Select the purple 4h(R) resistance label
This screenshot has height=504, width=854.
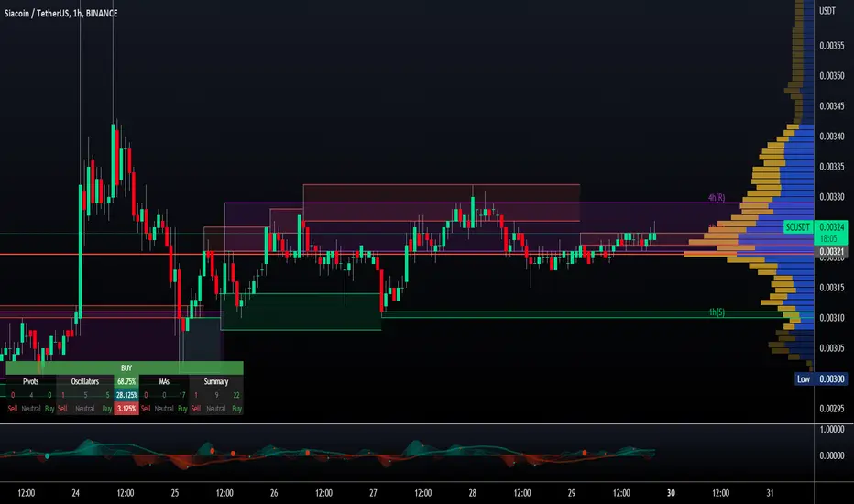point(717,197)
